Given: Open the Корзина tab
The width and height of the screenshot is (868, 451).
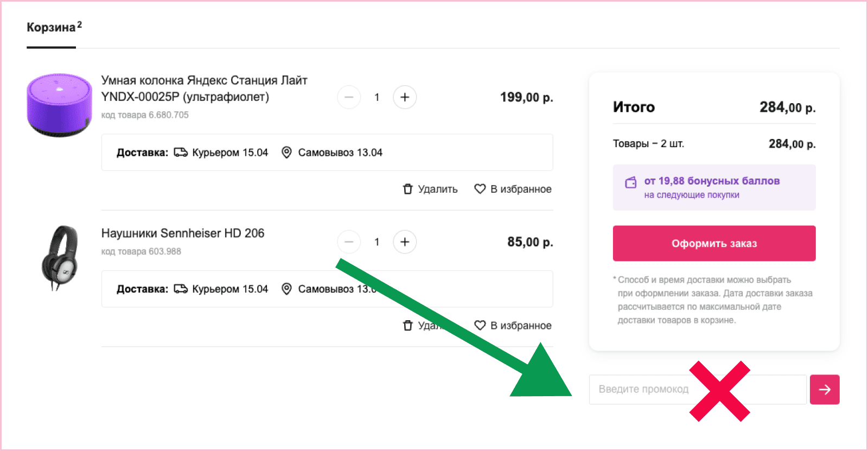Looking at the screenshot, I should (x=52, y=28).
